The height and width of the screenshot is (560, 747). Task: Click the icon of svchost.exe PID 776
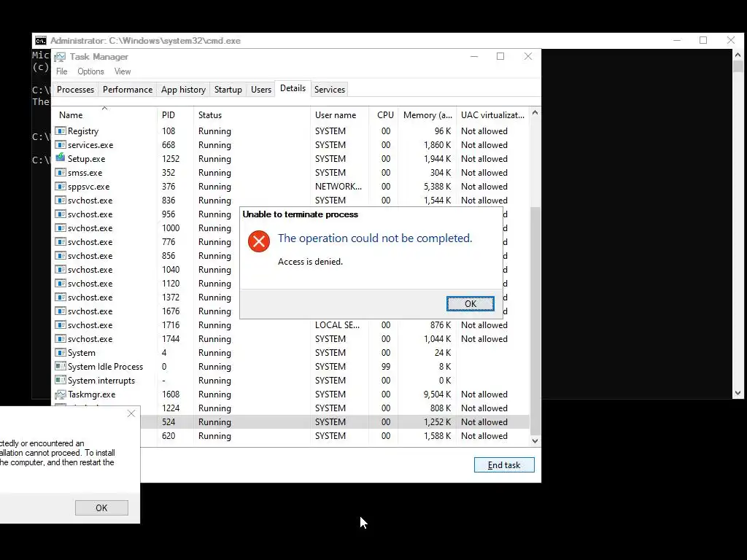point(60,241)
